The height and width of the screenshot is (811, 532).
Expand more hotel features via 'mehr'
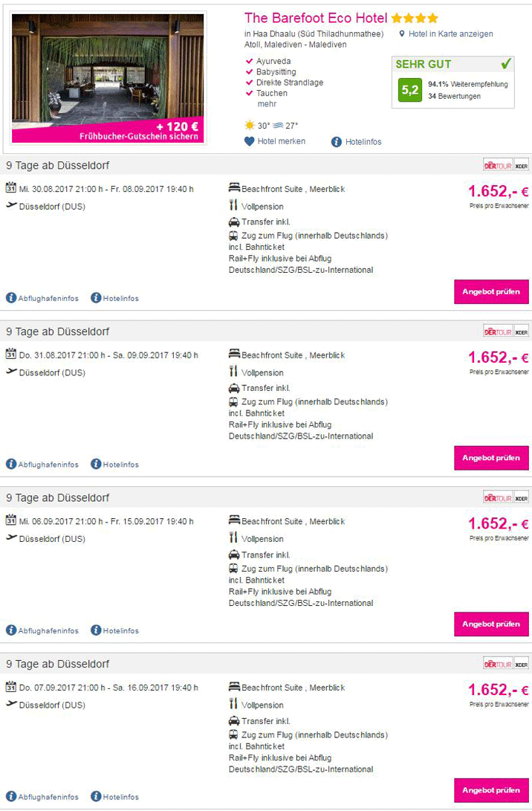pos(267,104)
